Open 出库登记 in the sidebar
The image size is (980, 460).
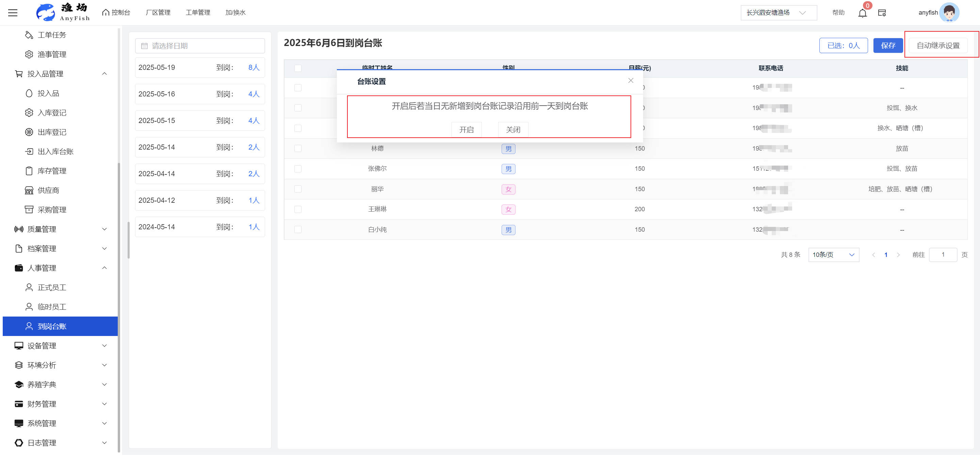pos(52,132)
